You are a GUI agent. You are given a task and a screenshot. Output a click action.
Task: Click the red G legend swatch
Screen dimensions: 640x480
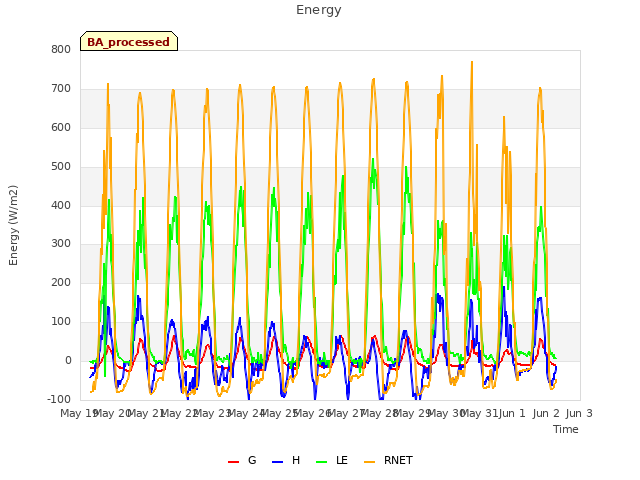click(233, 462)
